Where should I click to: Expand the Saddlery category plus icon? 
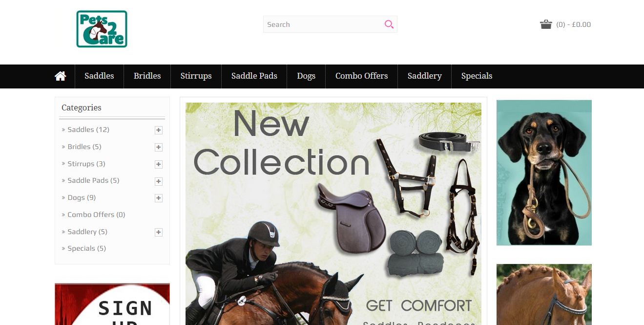[x=159, y=232]
